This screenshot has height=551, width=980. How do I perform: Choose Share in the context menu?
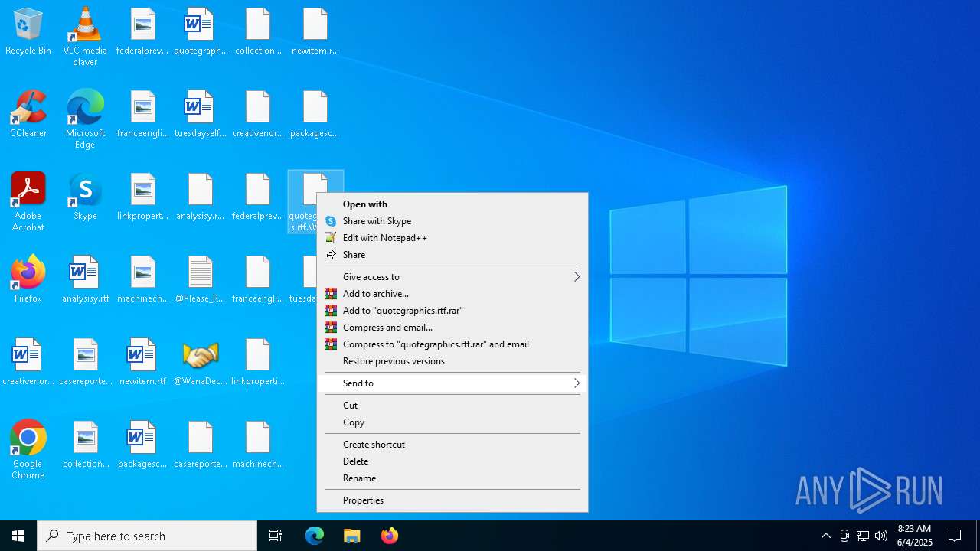click(x=452, y=255)
